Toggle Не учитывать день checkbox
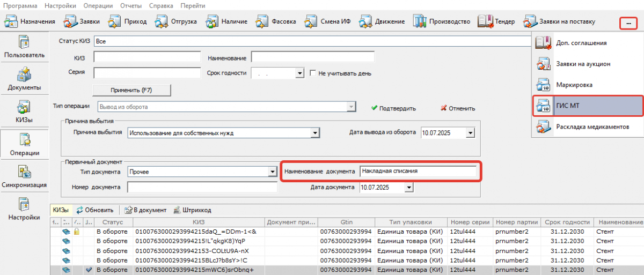Image resolution: width=644 pixels, height=275 pixels. 313,73
